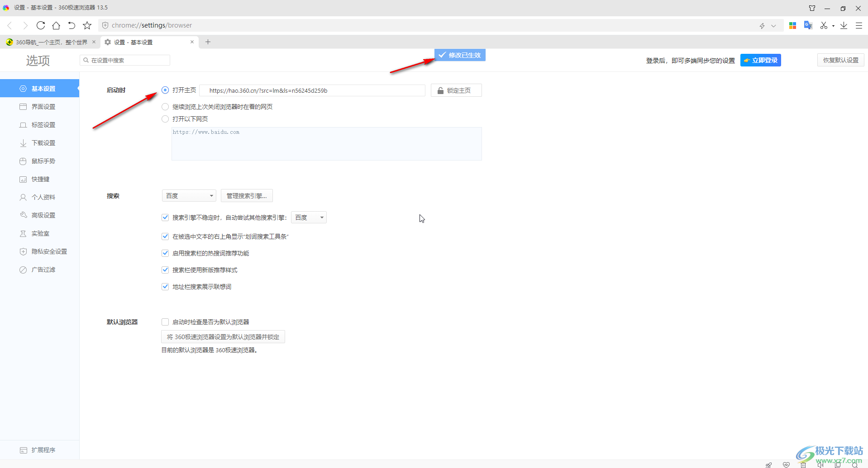Open the skin shirt icon in title bar

(x=812, y=8)
